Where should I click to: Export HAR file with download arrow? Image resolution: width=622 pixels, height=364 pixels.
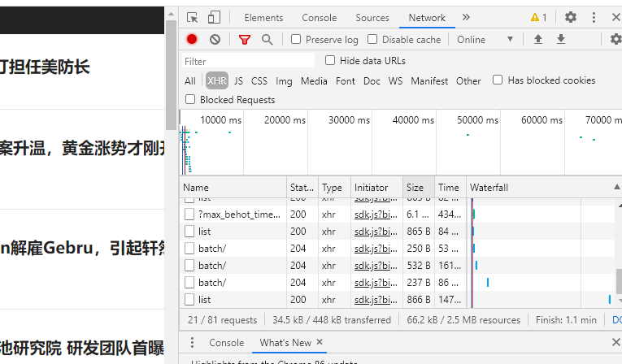coord(560,39)
